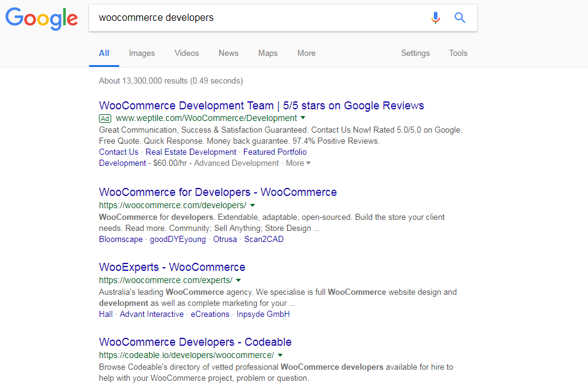Open the Inpsyde GmbH sitelink

[263, 314]
